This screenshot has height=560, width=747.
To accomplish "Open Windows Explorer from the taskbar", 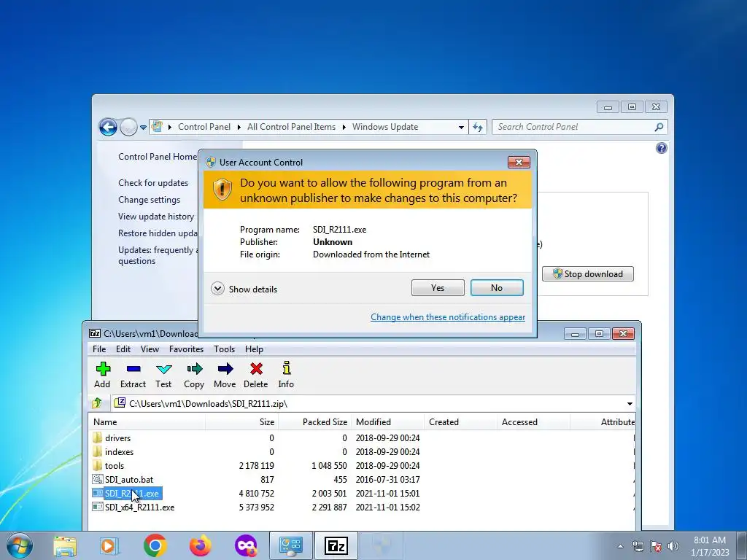I will [x=65, y=545].
